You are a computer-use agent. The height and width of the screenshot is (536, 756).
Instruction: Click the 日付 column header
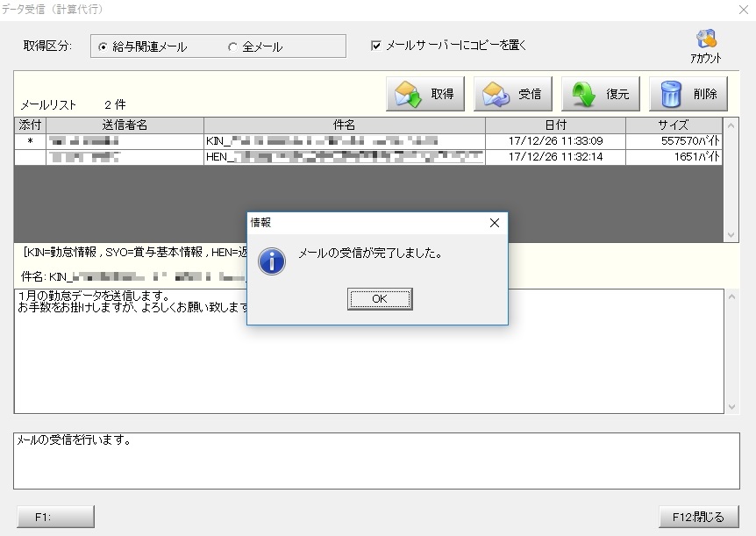coord(555,125)
